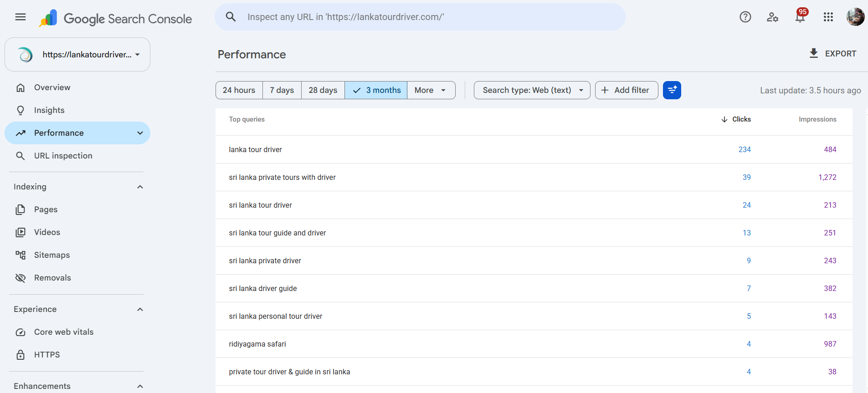Screen dimensions: 868x393
Task: Click the HTTPS padlock icon
Action: (x=21, y=355)
